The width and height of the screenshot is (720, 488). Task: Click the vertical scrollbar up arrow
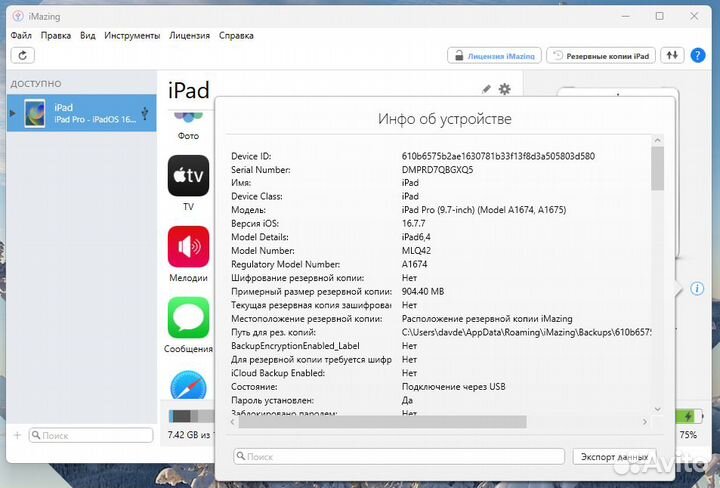click(658, 140)
